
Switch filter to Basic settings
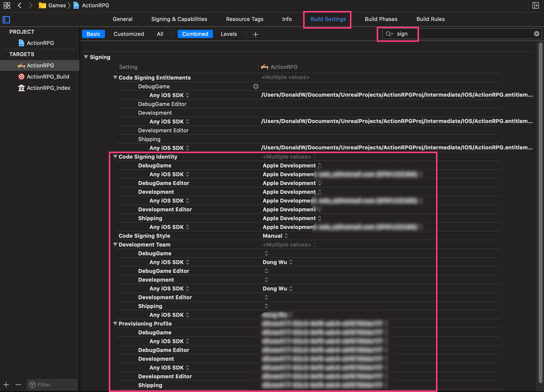pyautogui.click(x=93, y=34)
